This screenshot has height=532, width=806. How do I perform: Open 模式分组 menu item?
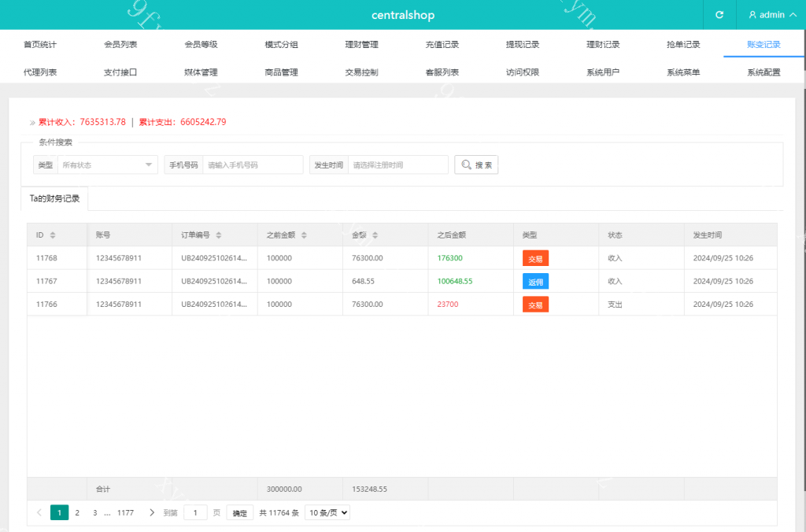point(281,44)
